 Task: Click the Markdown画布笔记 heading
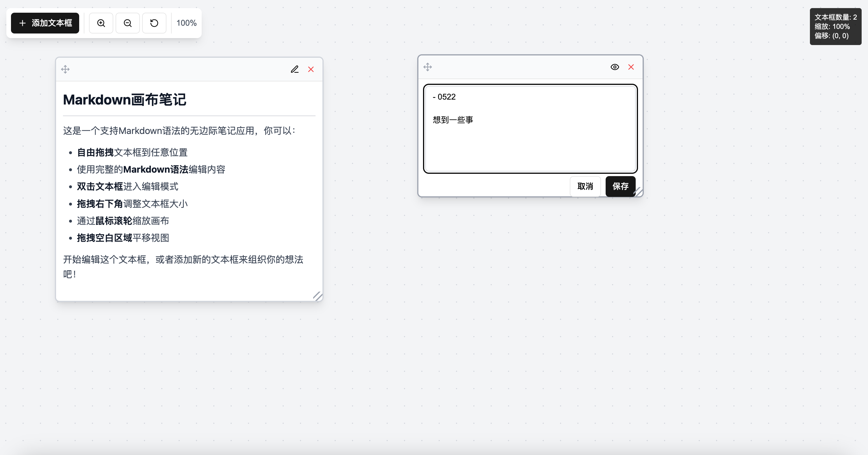[x=124, y=100]
